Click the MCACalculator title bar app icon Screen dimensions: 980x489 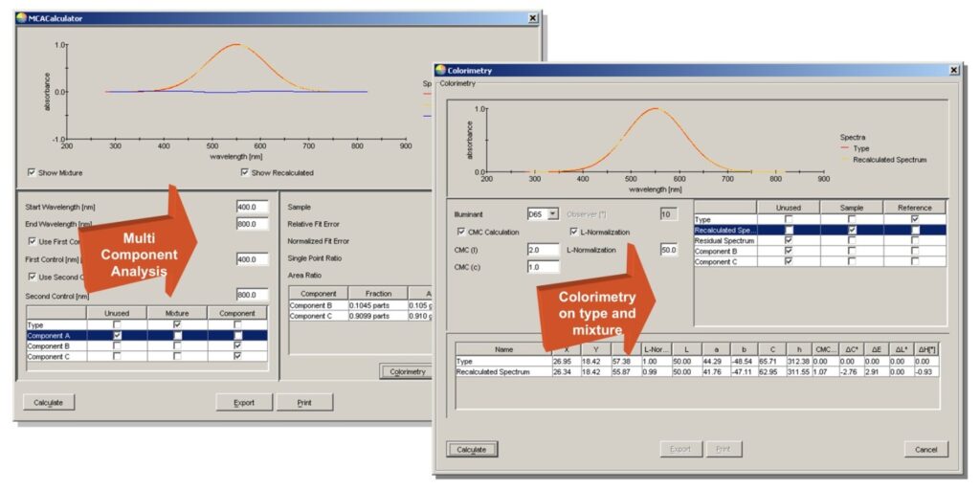(21, 18)
